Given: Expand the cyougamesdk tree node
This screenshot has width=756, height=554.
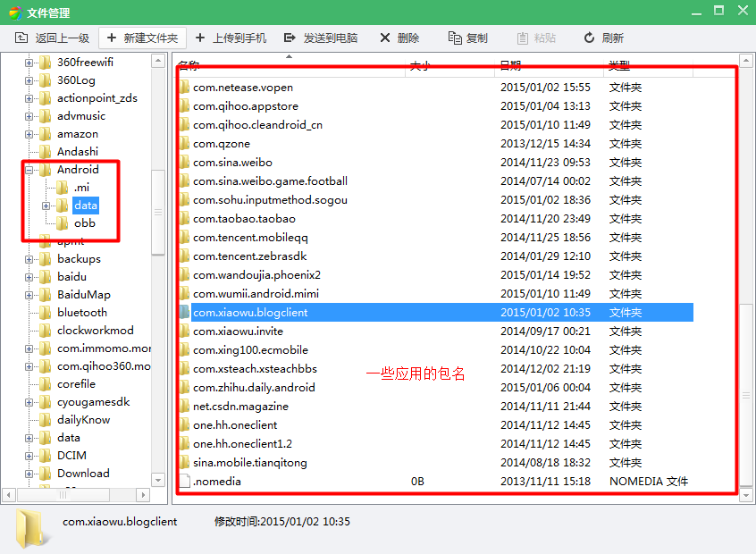Looking at the screenshot, I should 29,402.
